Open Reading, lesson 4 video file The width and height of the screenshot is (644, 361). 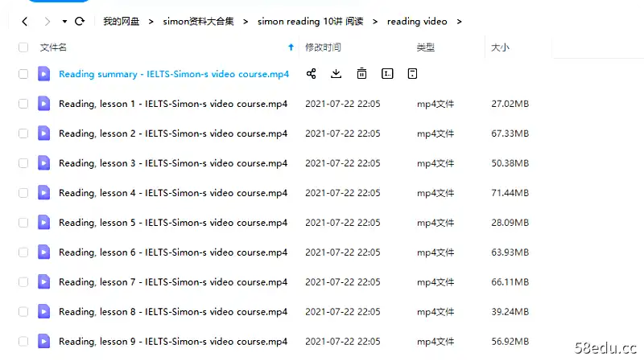point(173,193)
